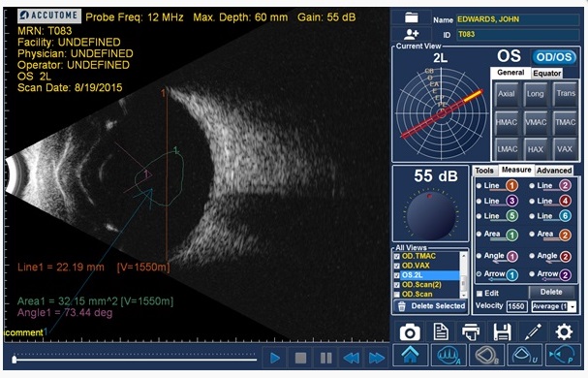Print the scan with the printer icon
Image resolution: width=588 pixels, height=378 pixels.
(471, 331)
